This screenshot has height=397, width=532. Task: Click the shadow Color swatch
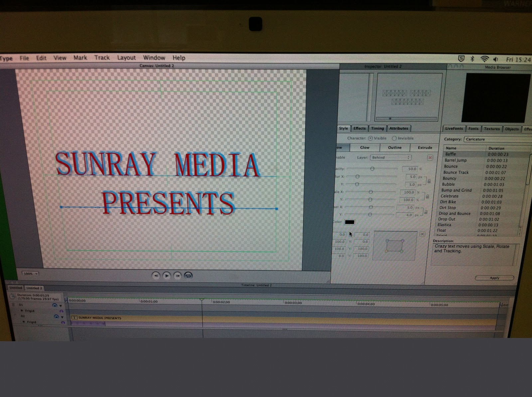(350, 222)
